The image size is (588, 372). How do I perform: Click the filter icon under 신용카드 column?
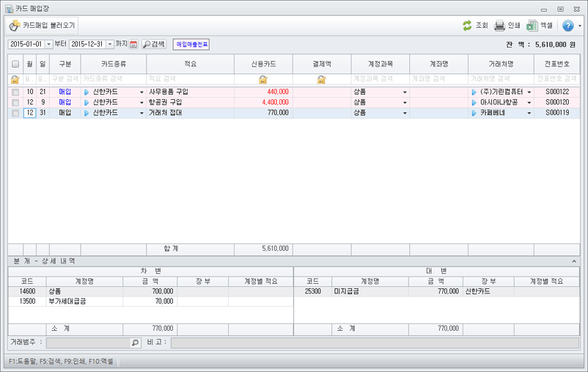(263, 79)
